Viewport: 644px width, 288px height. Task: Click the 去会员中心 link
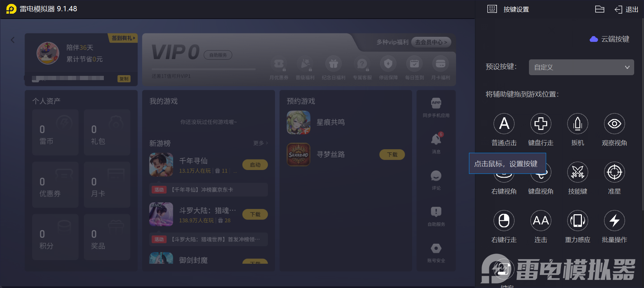pyautogui.click(x=431, y=42)
